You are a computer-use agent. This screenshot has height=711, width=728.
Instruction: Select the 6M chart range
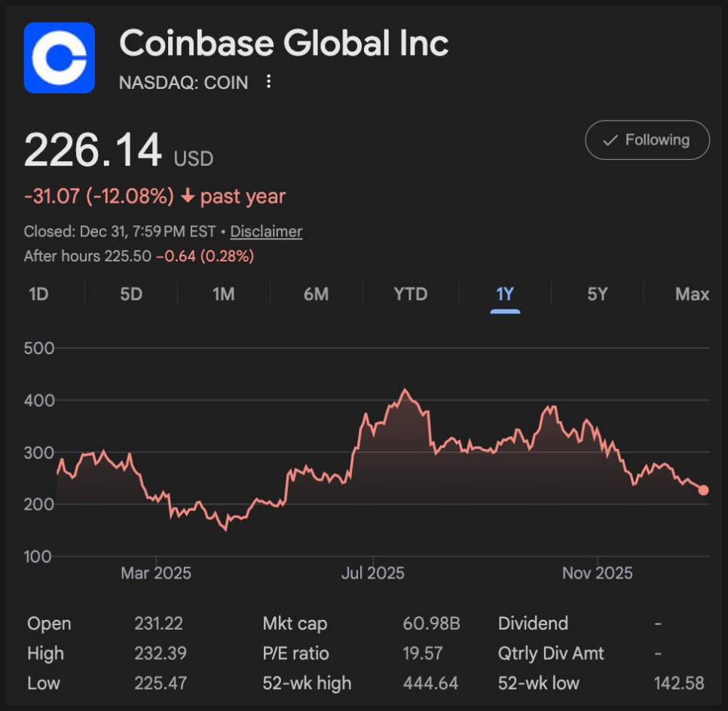coord(316,294)
